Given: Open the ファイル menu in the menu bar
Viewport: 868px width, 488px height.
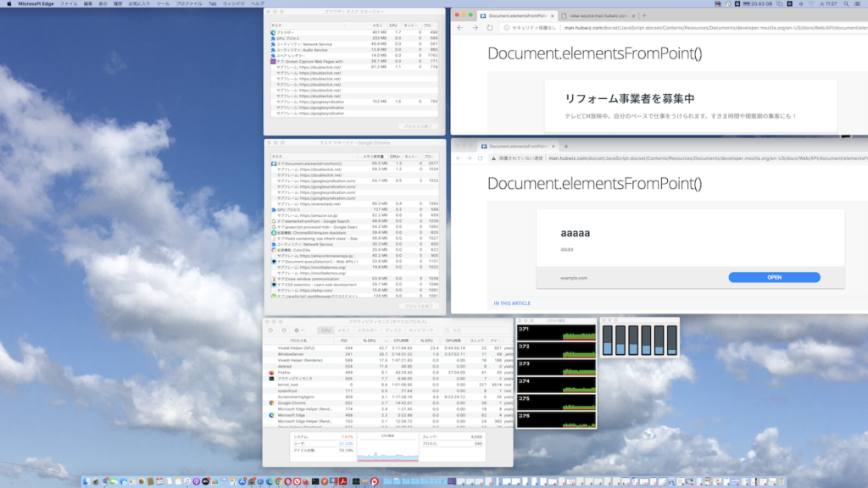Looking at the screenshot, I should [70, 4].
